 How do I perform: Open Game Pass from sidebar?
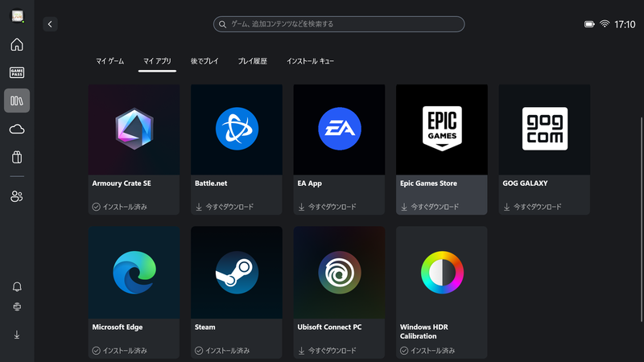(17, 72)
